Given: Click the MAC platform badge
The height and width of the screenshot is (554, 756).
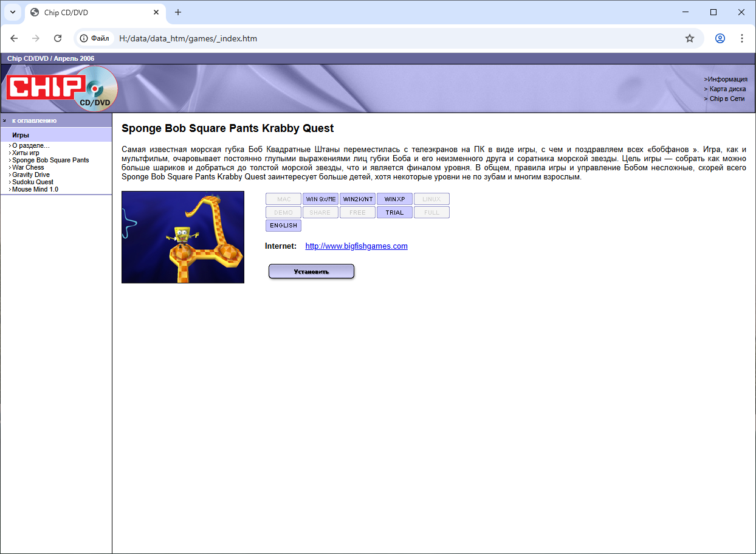Looking at the screenshot, I should click(x=284, y=199).
